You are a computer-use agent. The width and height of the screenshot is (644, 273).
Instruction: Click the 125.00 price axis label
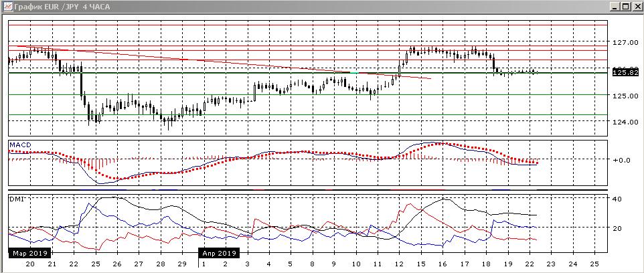(622, 96)
